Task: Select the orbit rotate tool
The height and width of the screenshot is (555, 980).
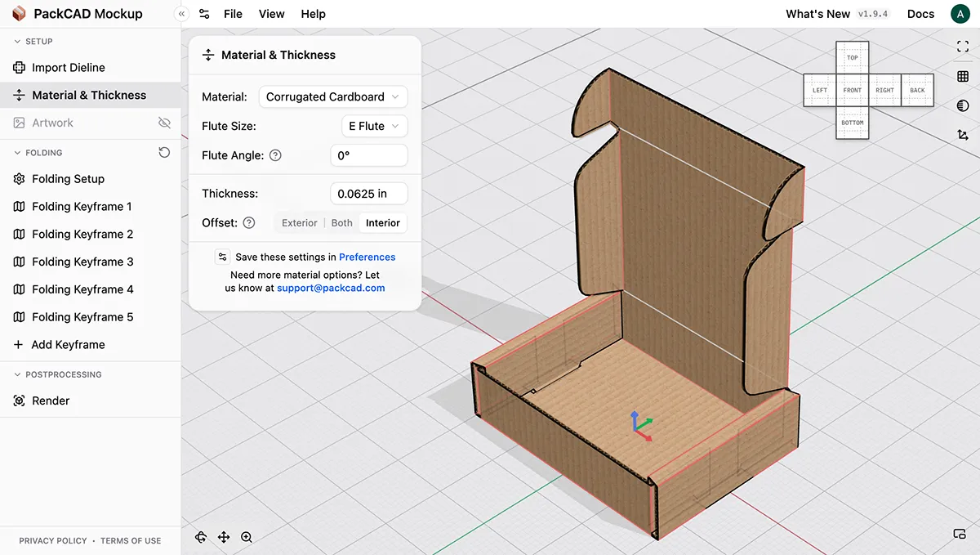Action: coord(201,537)
